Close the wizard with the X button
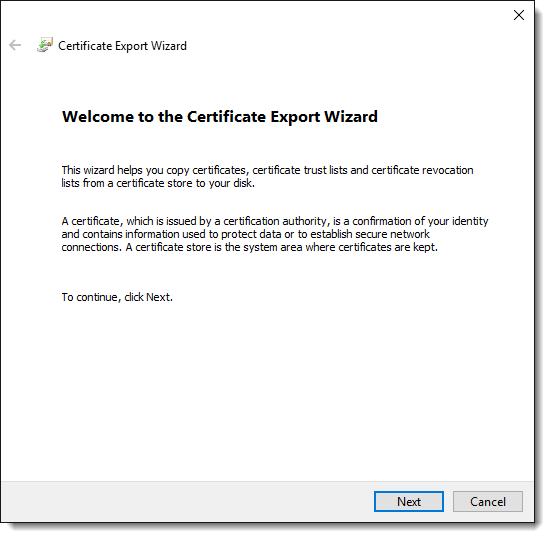550x538 pixels. tap(519, 15)
